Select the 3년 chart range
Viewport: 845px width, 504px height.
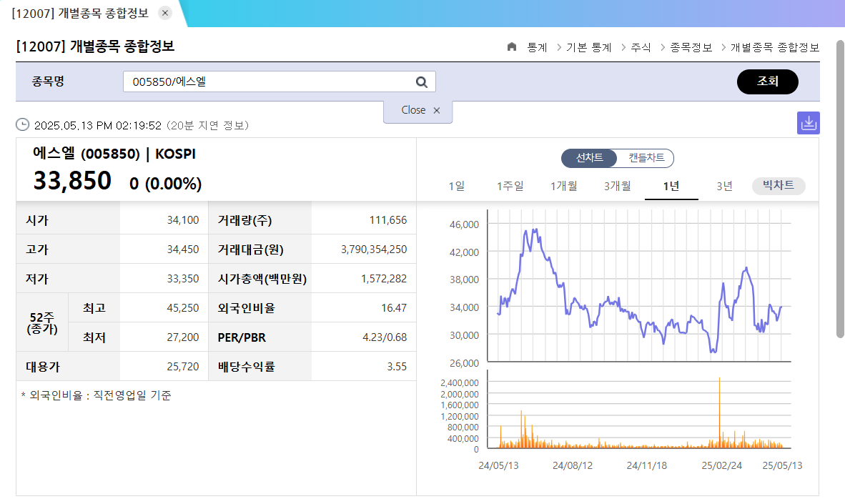click(x=724, y=185)
